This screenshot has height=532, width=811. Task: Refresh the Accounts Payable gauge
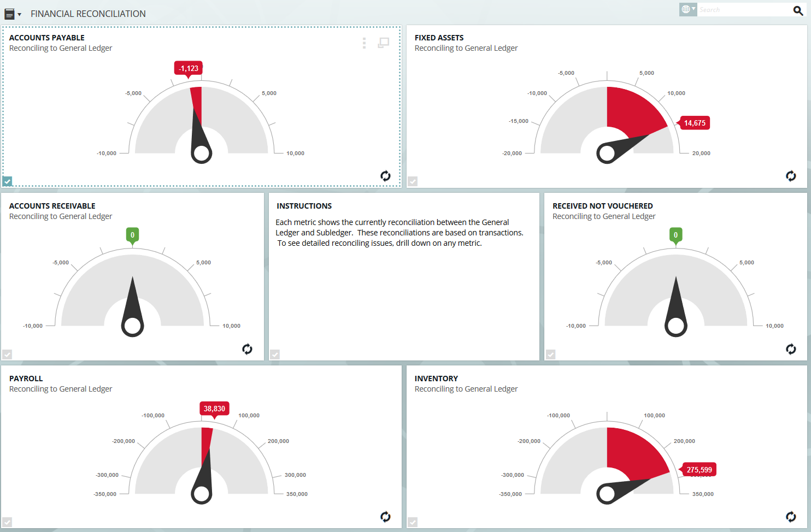pyautogui.click(x=385, y=176)
